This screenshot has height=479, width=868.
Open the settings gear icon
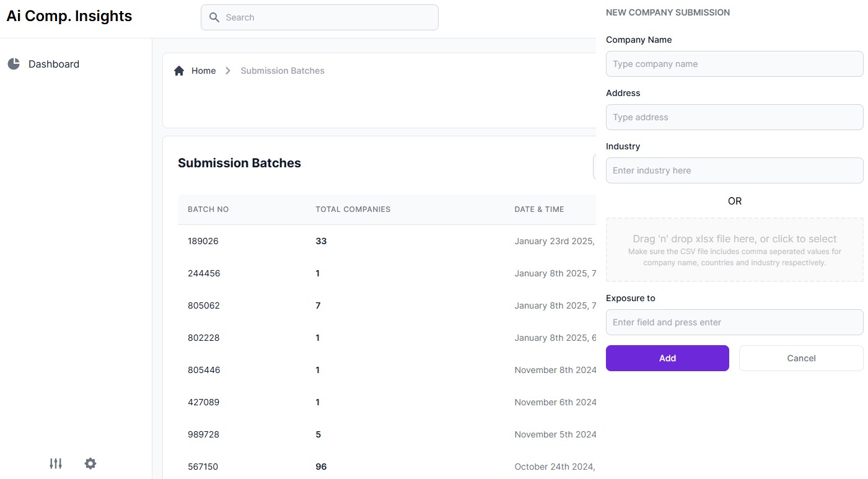tap(90, 464)
